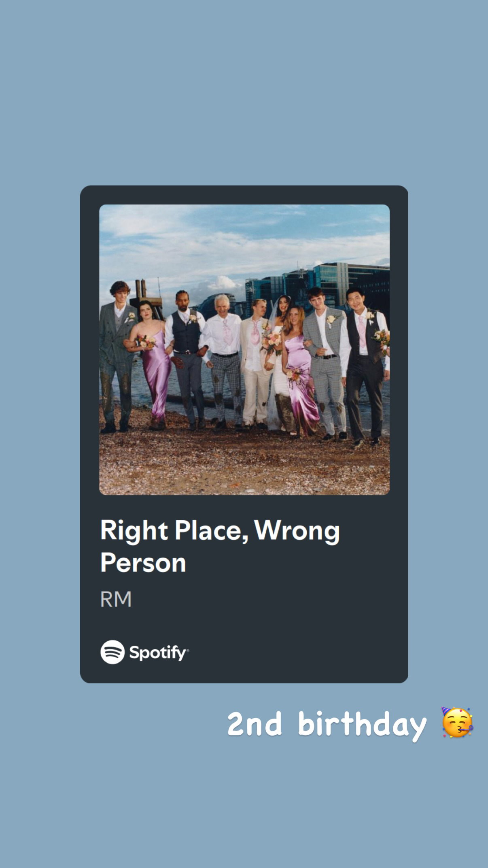Tap the party face emoji sticker
This screenshot has height=868, width=488.
point(457,722)
